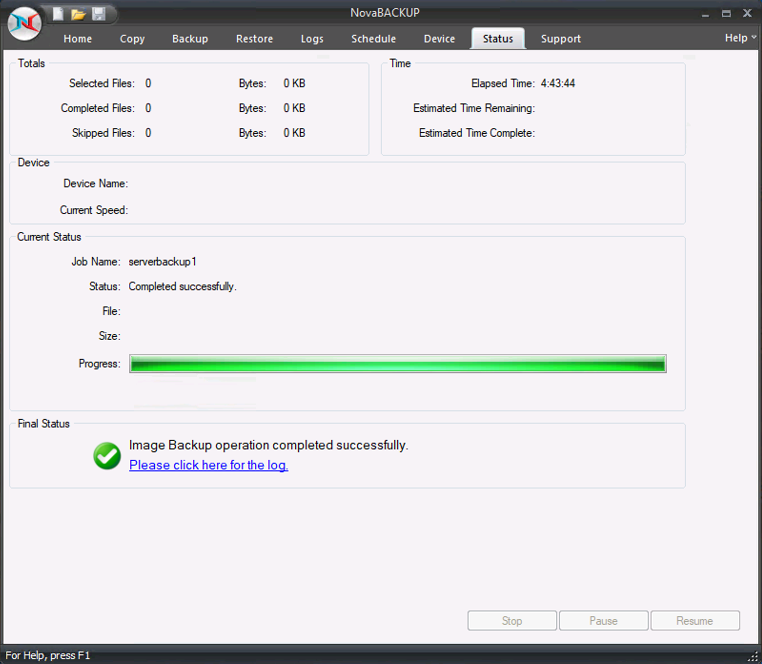Click the New document icon in title bar
This screenshot has width=762, height=664.
pos(58,14)
